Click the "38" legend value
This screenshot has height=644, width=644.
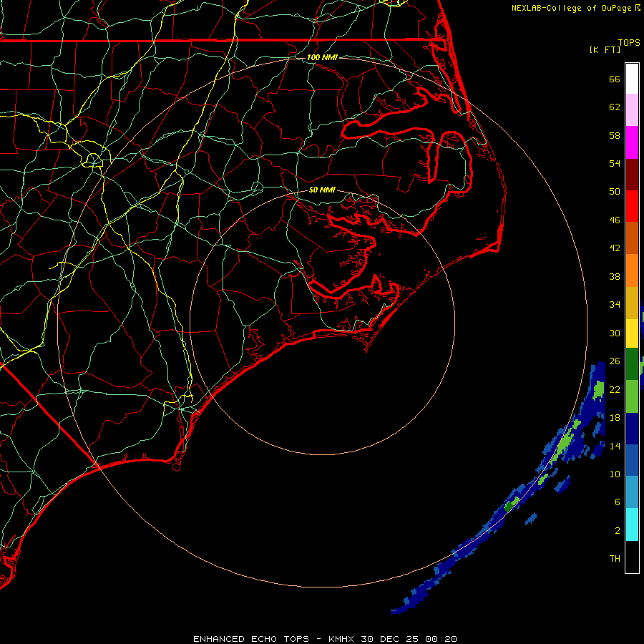(615, 276)
